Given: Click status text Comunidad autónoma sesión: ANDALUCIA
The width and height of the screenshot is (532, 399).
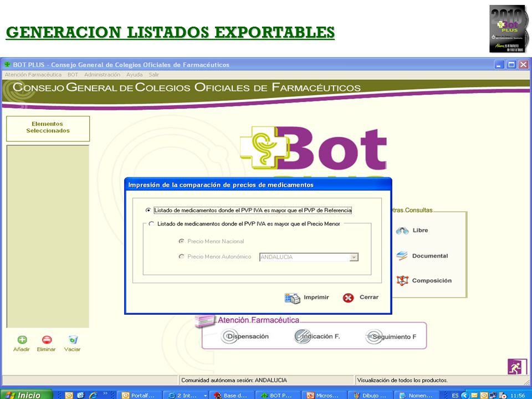Looking at the screenshot, I should (x=234, y=380).
